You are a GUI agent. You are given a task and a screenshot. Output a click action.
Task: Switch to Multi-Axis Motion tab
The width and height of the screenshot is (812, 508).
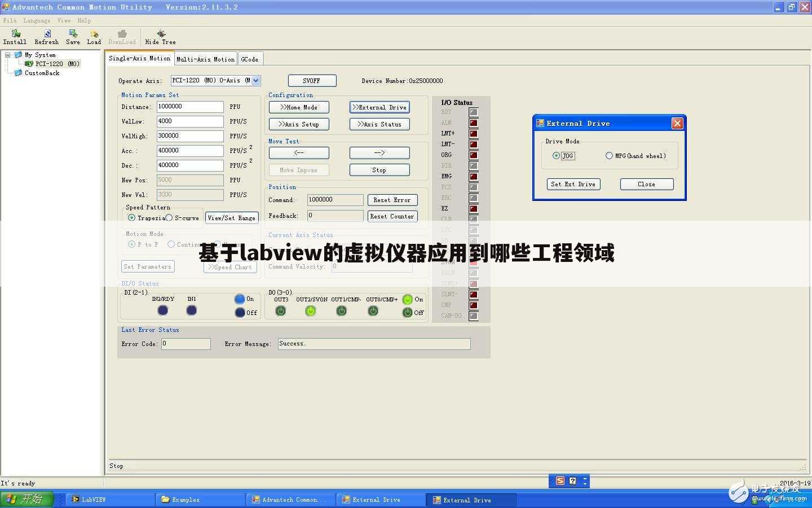(205, 59)
